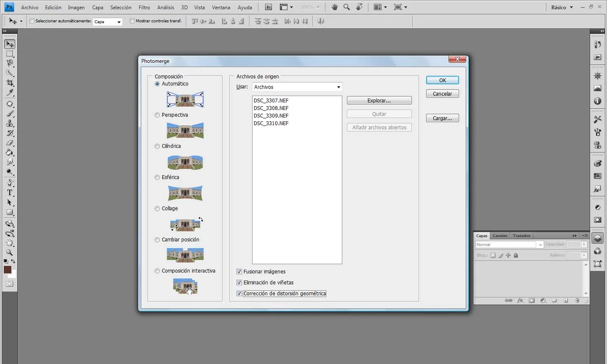Screen dimensions: 607x364
Task: Select the Hand tool in the toolbox
Action: [x=10, y=243]
